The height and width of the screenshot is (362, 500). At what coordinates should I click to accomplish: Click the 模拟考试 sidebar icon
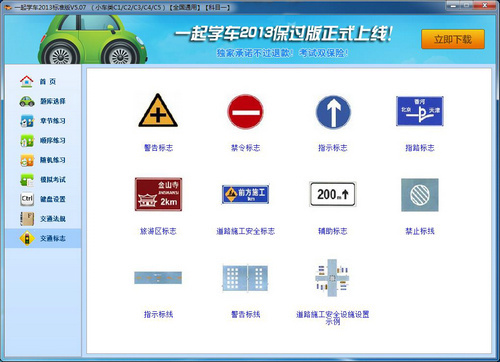[x=27, y=180]
